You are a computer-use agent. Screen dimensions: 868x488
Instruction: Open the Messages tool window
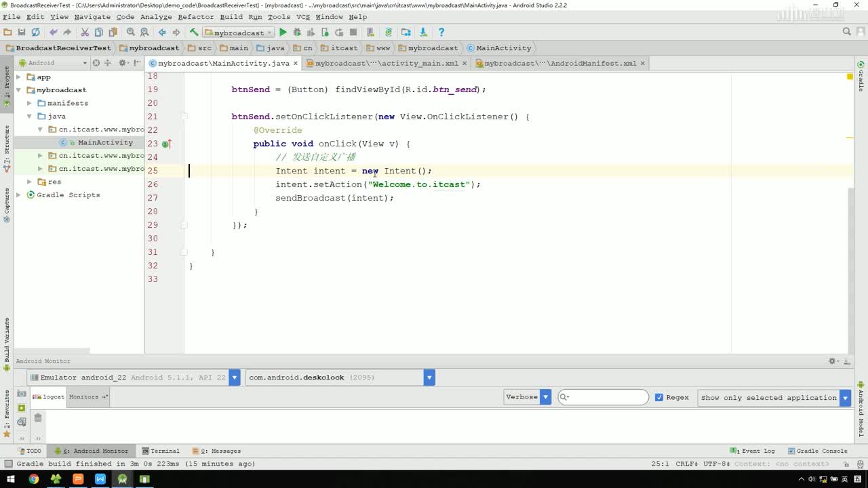(x=217, y=451)
